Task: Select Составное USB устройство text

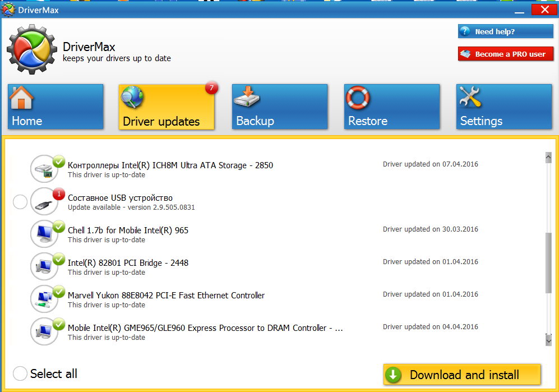Action: point(120,198)
